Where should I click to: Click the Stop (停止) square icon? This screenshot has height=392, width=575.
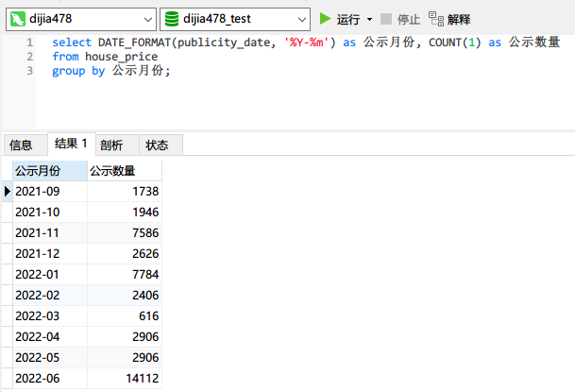pyautogui.click(x=387, y=19)
